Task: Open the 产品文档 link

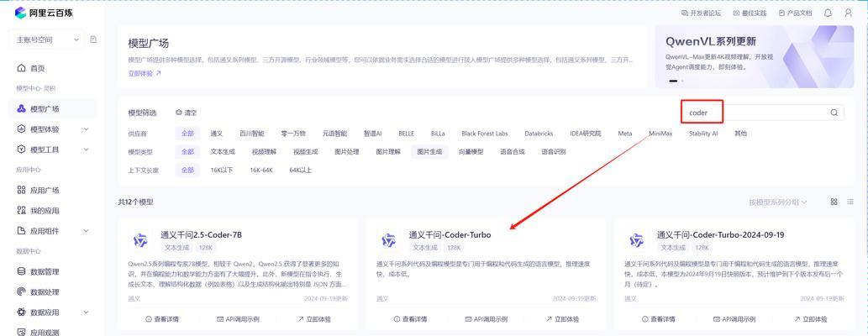Action: pos(795,13)
